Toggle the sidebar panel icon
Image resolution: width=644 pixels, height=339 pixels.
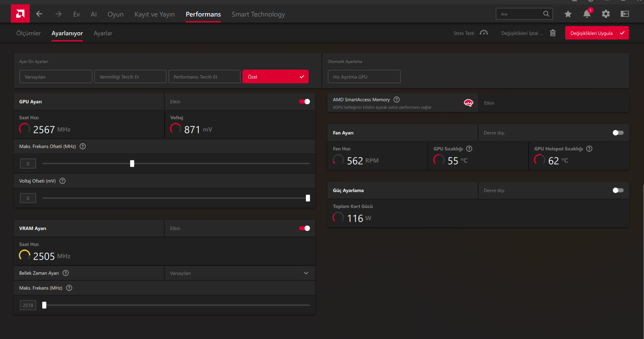[x=625, y=14]
